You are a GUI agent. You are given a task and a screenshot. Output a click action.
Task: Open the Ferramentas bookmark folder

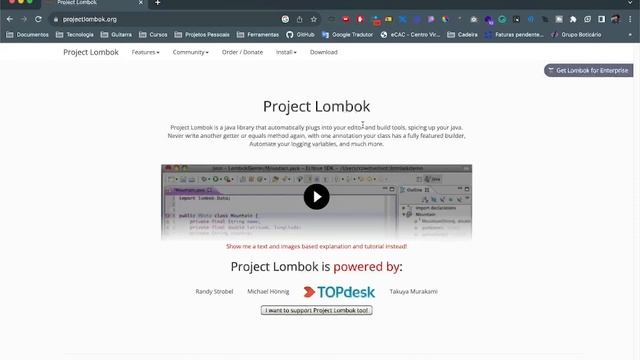pyautogui.click(x=258, y=35)
